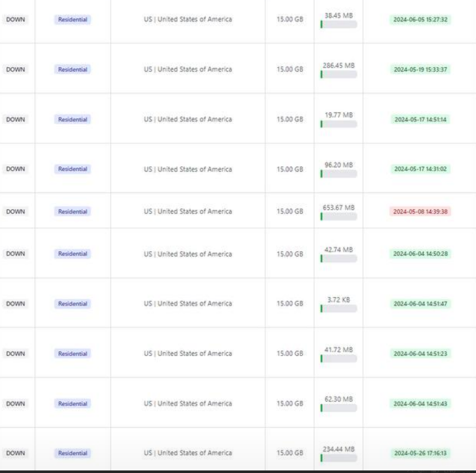Select the 2024-05-17 14:31:02 date badge
This screenshot has width=476, height=473.
pyautogui.click(x=420, y=169)
